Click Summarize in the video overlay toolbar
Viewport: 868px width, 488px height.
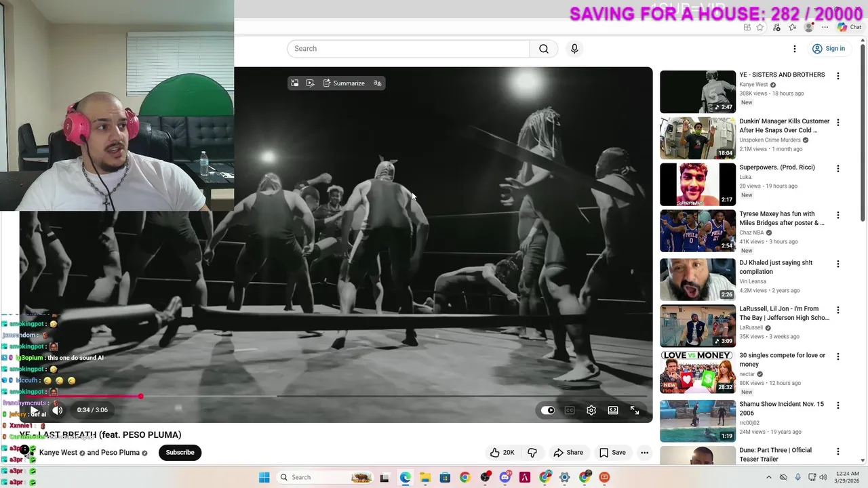pos(344,83)
